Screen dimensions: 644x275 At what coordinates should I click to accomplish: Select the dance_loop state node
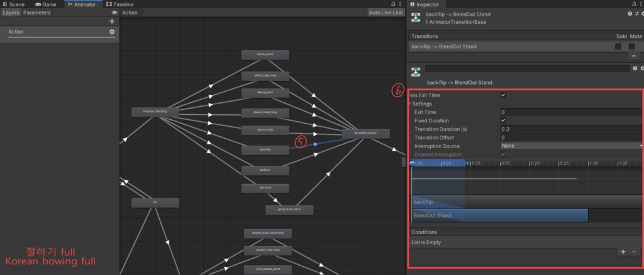click(265, 131)
